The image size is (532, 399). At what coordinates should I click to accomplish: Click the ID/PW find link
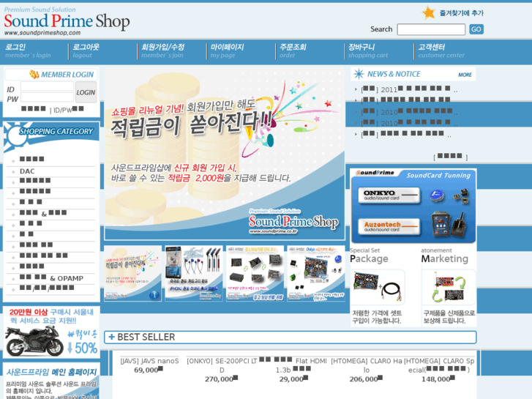click(x=69, y=110)
